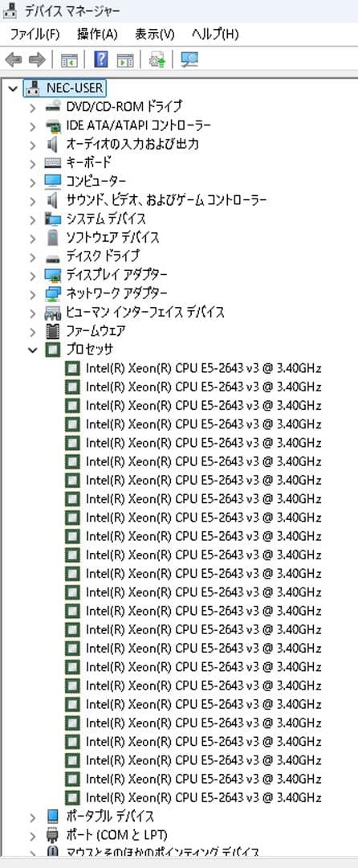Expand the サウンド、ビデオ、およびゲーム コントローラー node
Image resolution: width=358 pixels, height=868 pixels.
[33, 200]
